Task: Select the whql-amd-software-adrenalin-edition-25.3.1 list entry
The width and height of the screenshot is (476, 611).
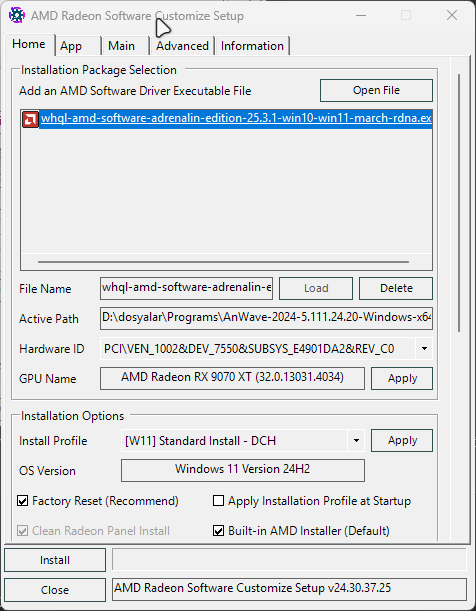Action: tap(236, 118)
